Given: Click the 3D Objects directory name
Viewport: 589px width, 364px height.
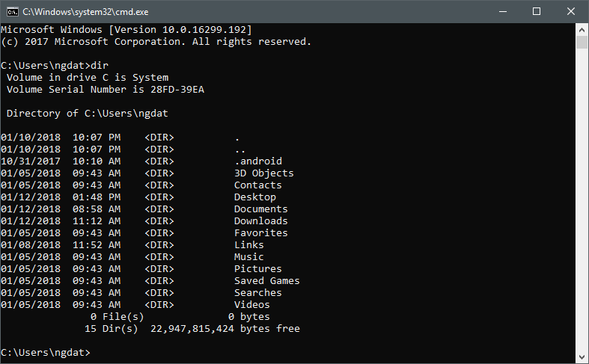Looking at the screenshot, I should pyautogui.click(x=263, y=173).
